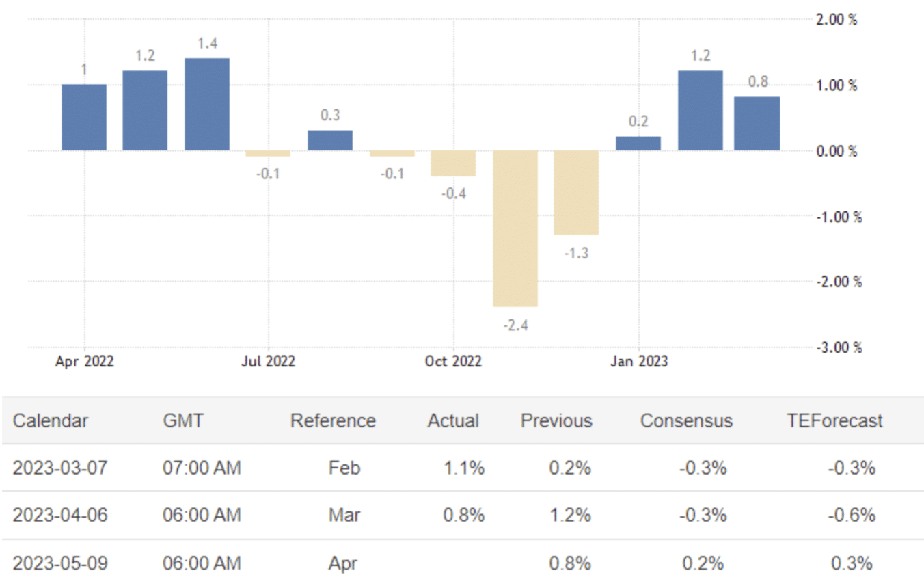Click the Consensus column header
This screenshot has width=924, height=588.
point(686,420)
